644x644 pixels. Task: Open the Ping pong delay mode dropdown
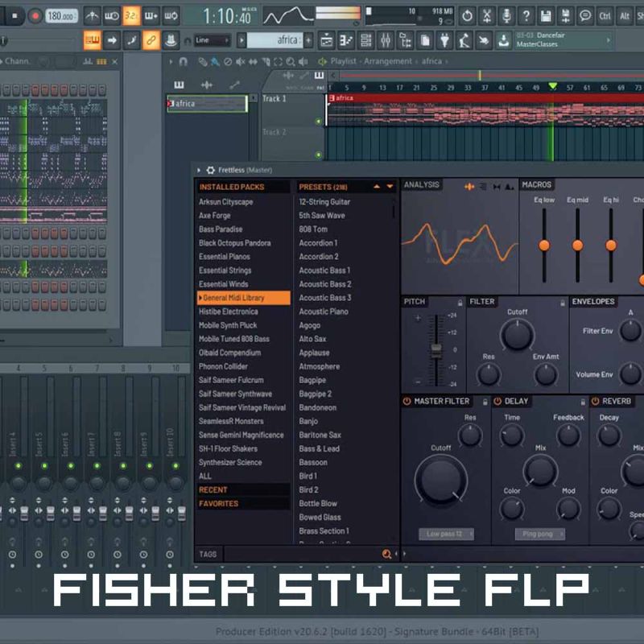[x=542, y=534]
